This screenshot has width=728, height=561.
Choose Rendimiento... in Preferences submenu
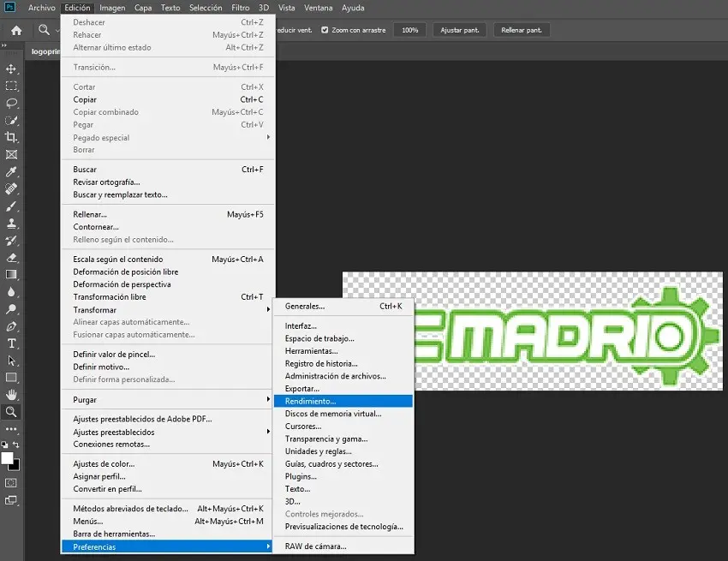343,401
